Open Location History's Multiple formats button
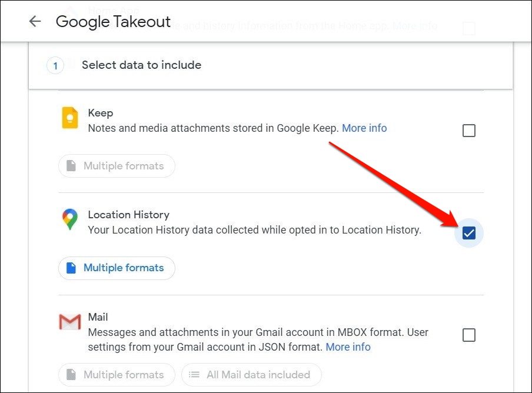 click(117, 268)
